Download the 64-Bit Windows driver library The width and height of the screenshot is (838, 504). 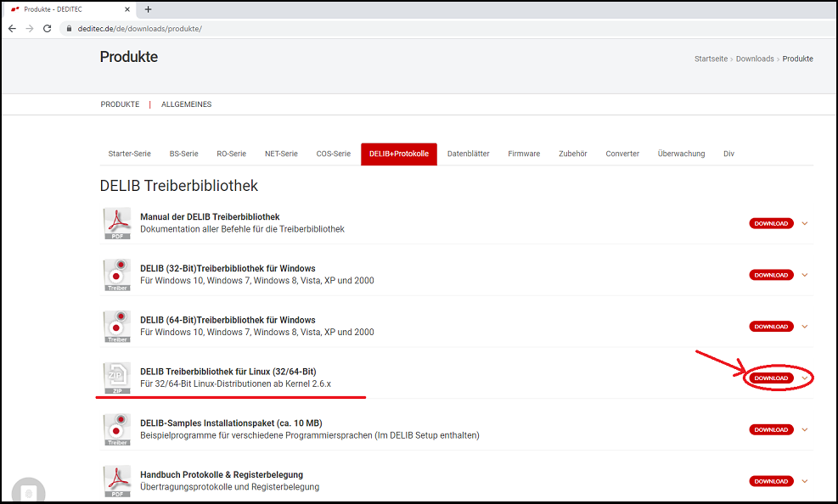coord(771,327)
